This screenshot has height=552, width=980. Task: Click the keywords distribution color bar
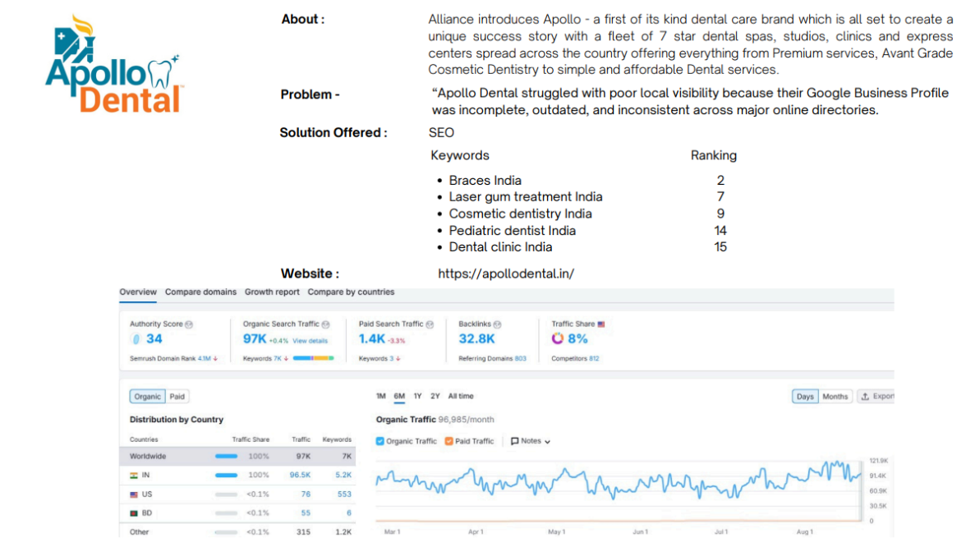pyautogui.click(x=313, y=358)
